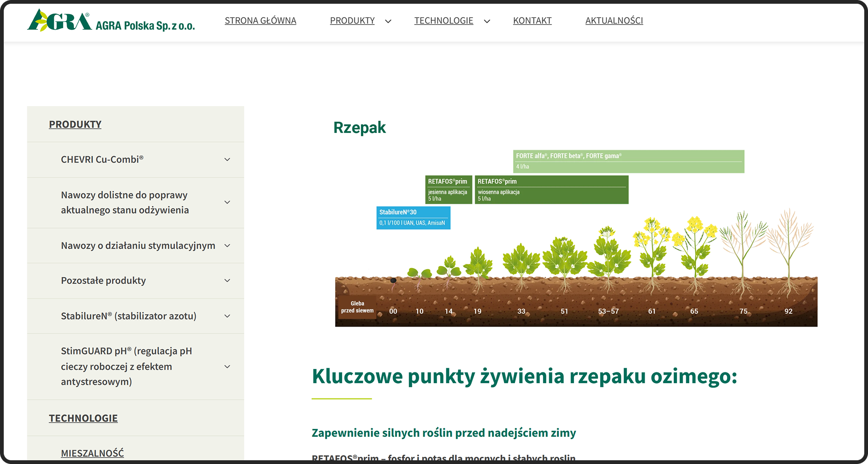868x464 pixels.
Task: Click the blue StabilureN 30 box in the chart
Action: [413, 217]
